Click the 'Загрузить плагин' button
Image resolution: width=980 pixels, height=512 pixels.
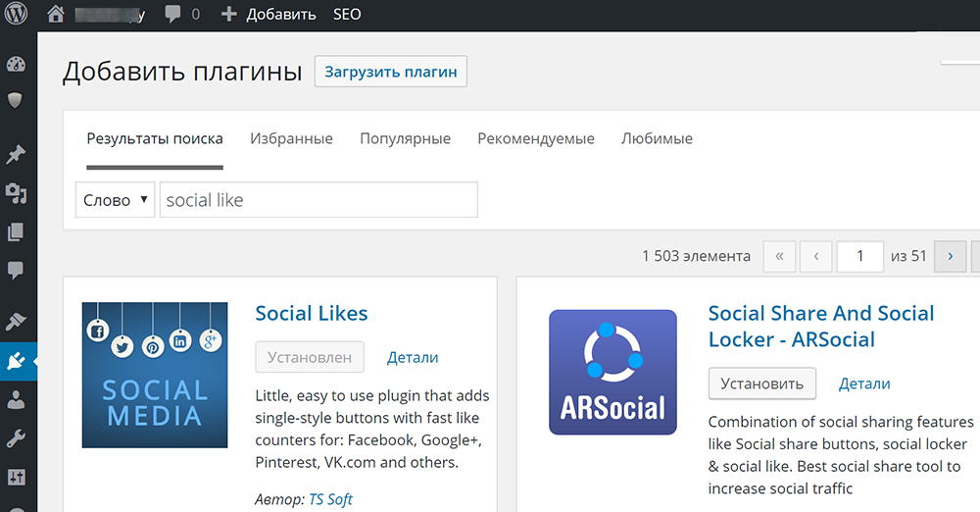point(390,72)
